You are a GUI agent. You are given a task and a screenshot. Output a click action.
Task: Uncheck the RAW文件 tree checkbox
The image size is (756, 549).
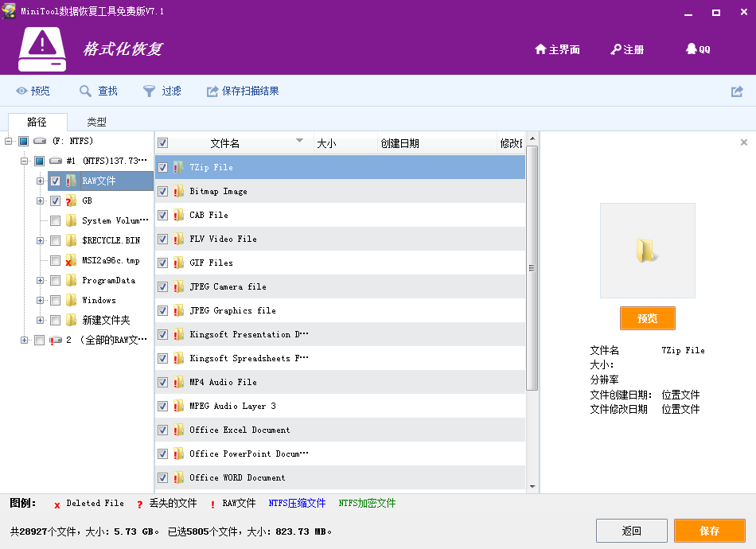[56, 181]
